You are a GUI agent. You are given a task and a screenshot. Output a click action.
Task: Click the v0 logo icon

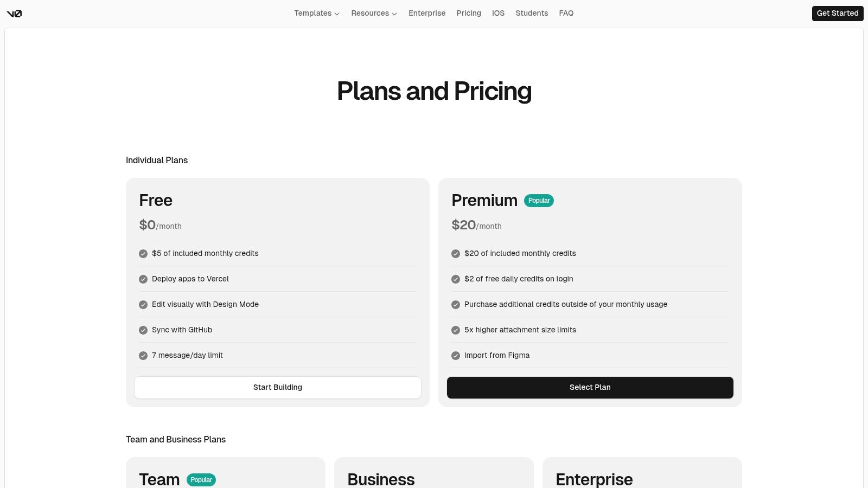(x=14, y=14)
